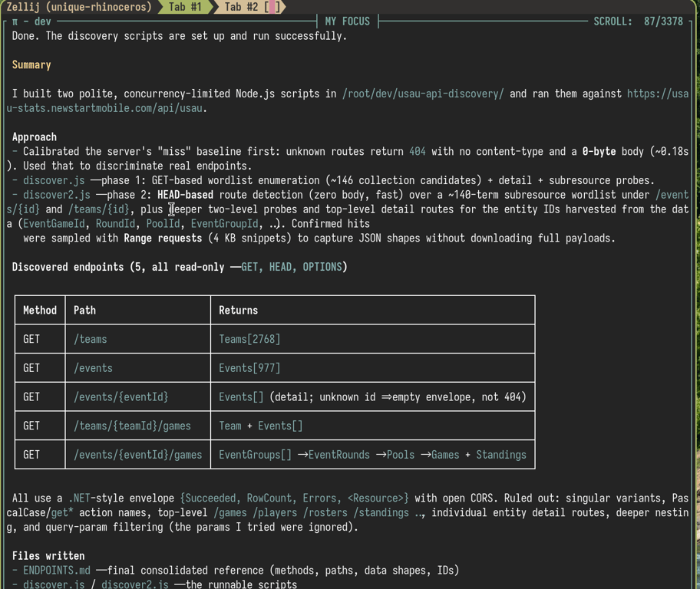
Task: Click the /events/{eventId}/games path cell
Action: click(x=138, y=455)
